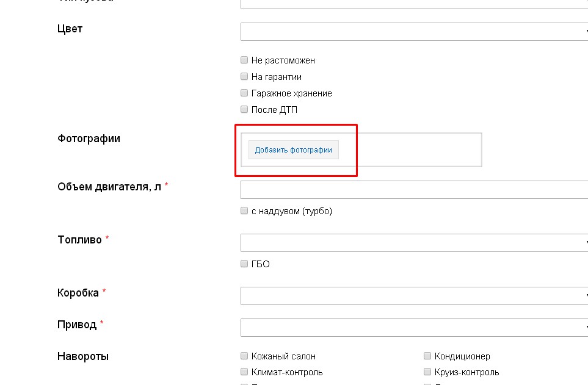Image resolution: width=588 pixels, height=385 pixels.
Task: Click the Фотографии field label
Action: [x=89, y=139]
